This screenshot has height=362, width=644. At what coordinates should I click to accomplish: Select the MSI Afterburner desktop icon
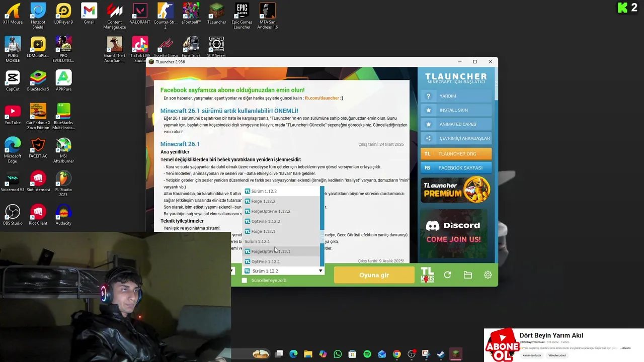63,150
